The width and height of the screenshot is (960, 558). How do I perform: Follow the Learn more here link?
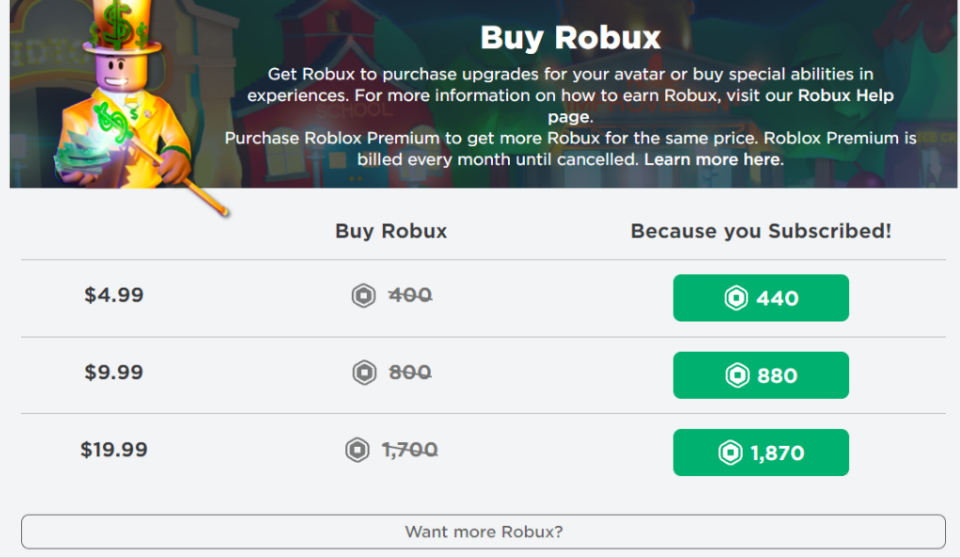(x=713, y=159)
